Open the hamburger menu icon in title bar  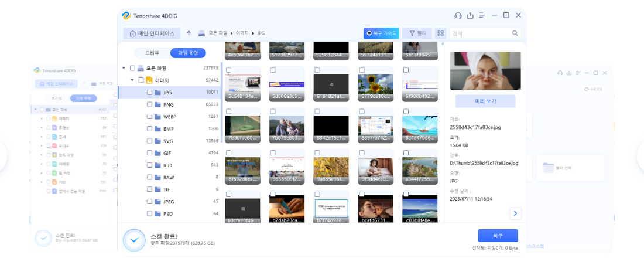(482, 16)
